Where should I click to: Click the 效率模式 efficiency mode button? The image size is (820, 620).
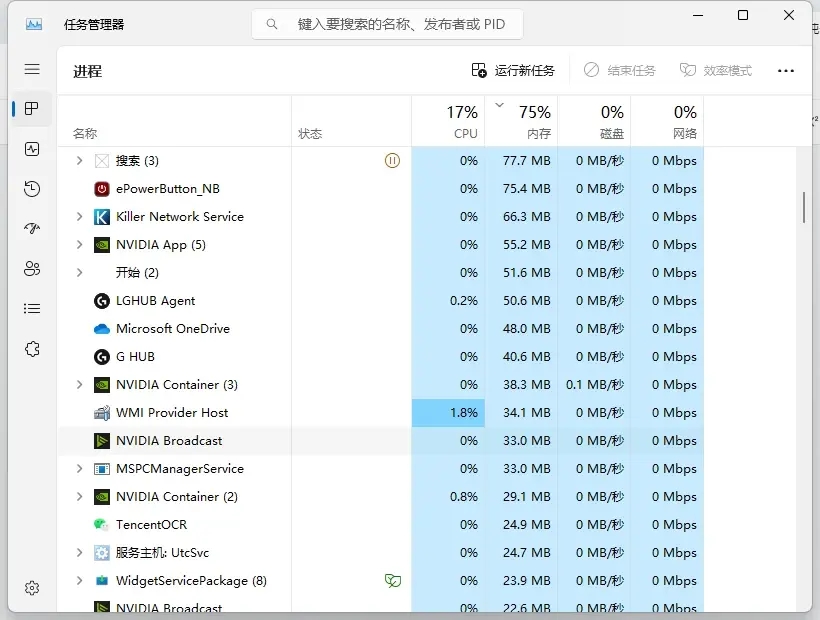click(715, 70)
